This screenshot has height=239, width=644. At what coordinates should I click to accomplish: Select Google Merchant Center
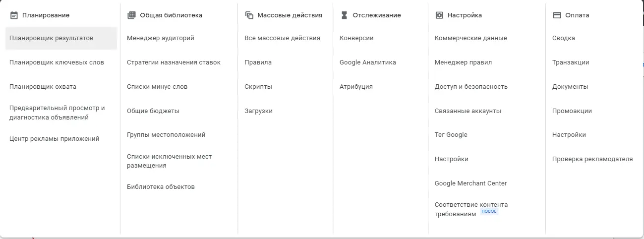tap(471, 183)
